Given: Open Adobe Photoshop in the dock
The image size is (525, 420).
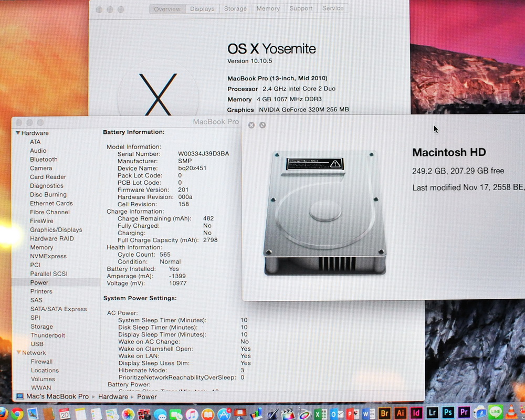Looking at the screenshot, I should pyautogui.click(x=448, y=412).
